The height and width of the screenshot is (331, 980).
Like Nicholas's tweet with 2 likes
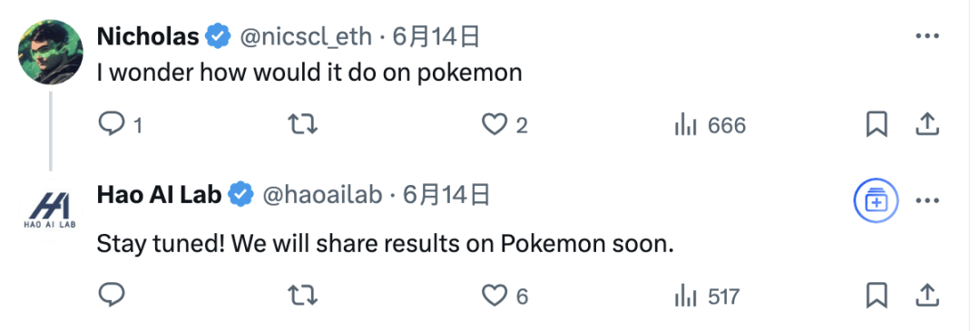505,125
